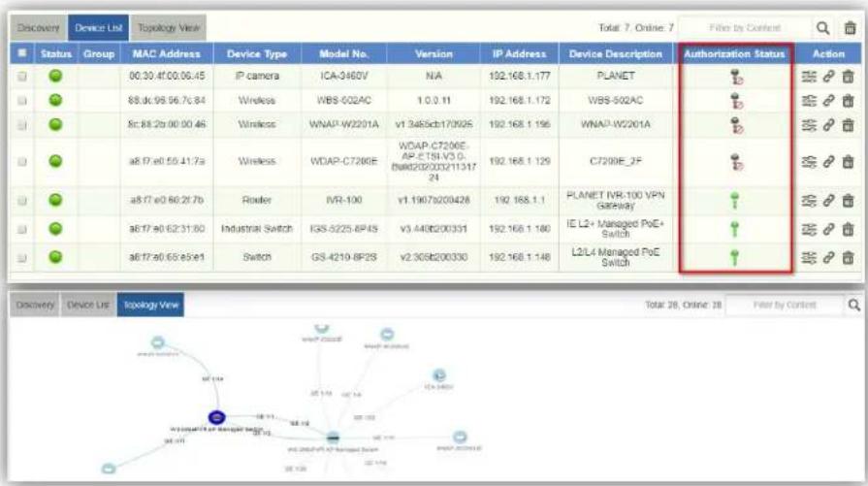
Task: Click green status indicator for IP camera
Action: click(x=55, y=76)
